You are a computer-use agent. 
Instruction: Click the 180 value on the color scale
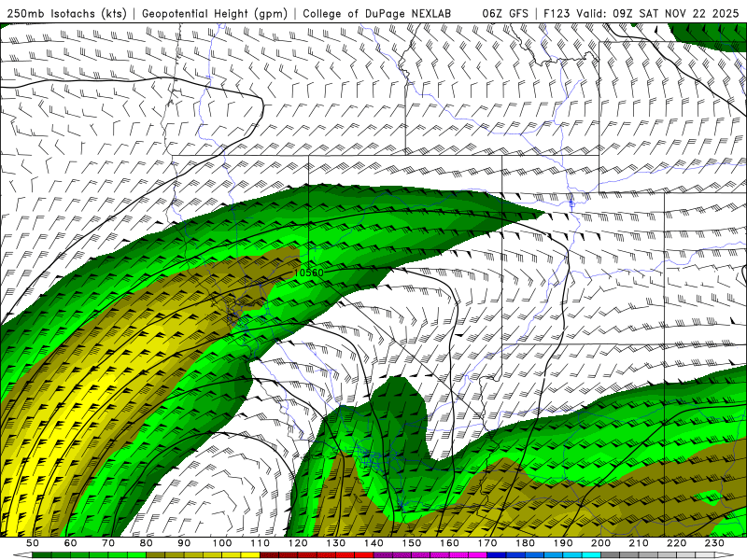[x=526, y=543]
